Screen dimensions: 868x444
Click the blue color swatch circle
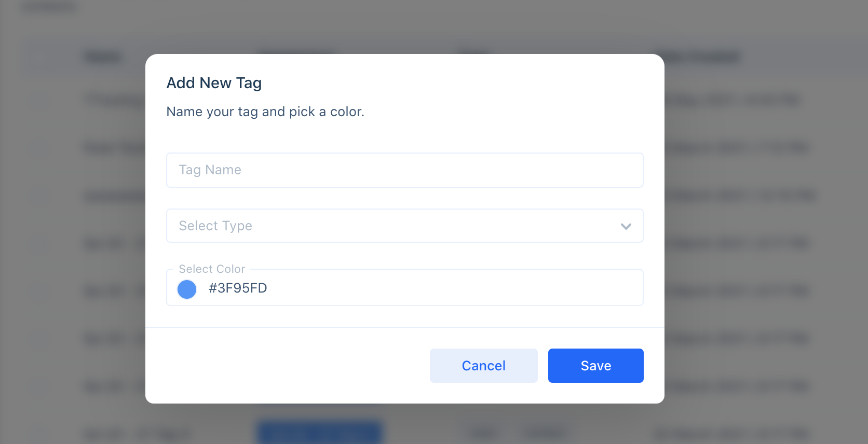click(187, 289)
